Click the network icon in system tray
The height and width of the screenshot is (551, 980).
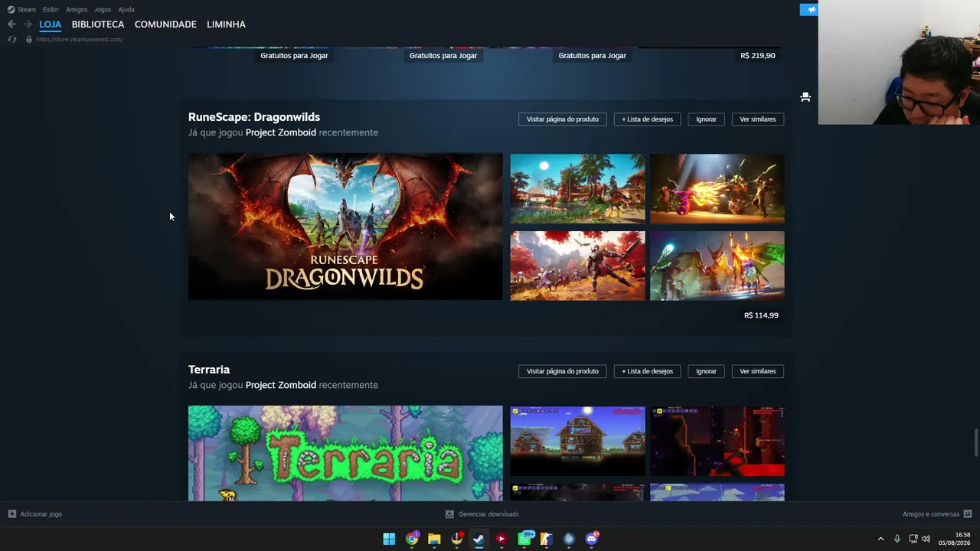coord(913,539)
